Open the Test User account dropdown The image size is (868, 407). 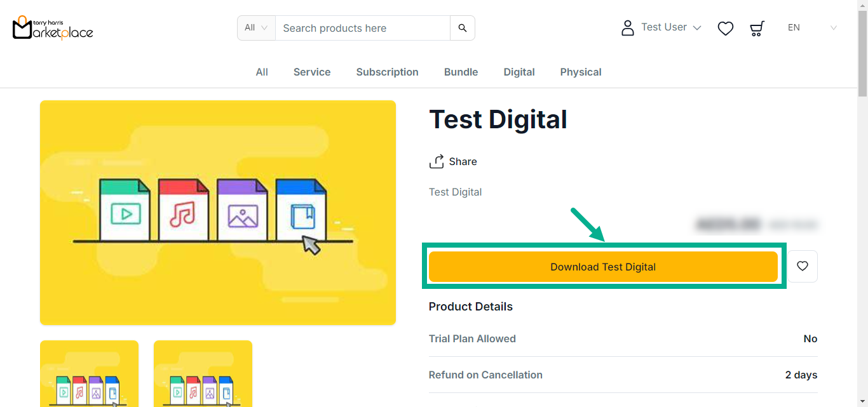670,27
